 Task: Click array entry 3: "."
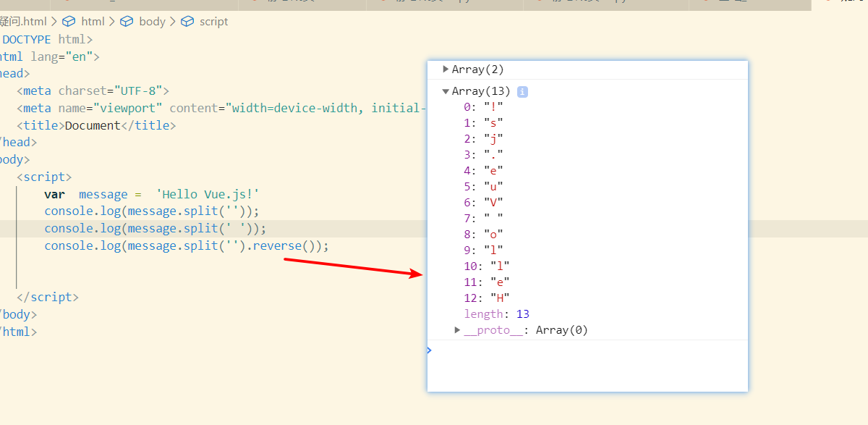(x=483, y=155)
